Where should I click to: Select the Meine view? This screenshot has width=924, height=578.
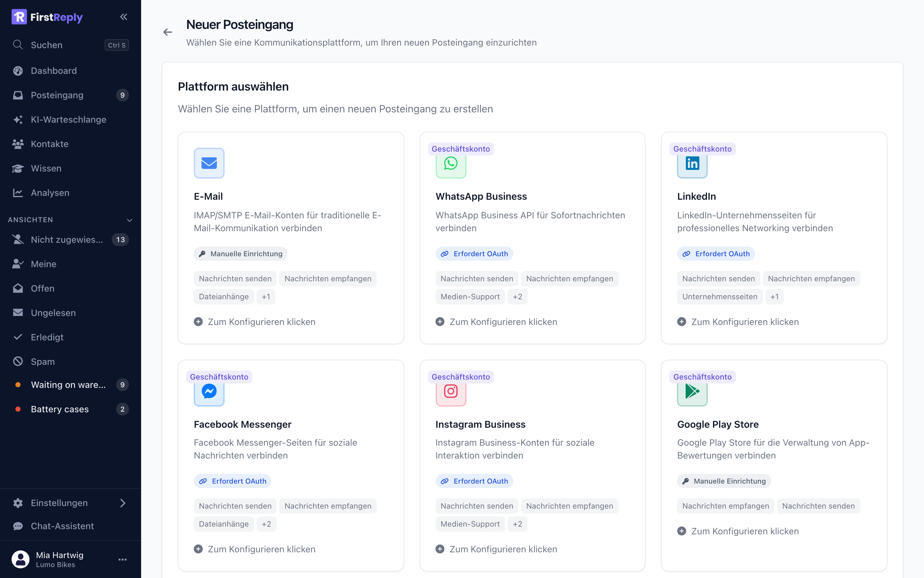(71, 264)
